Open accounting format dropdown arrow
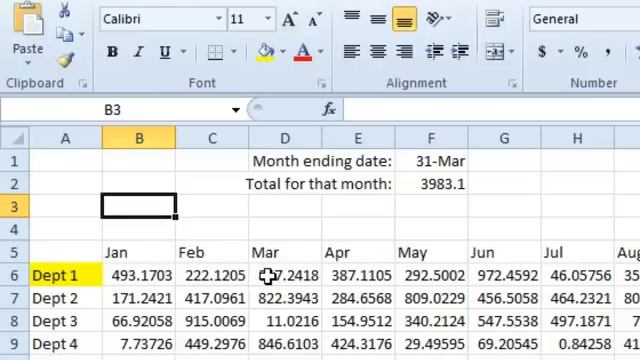This screenshot has width=640, height=360. click(560, 52)
